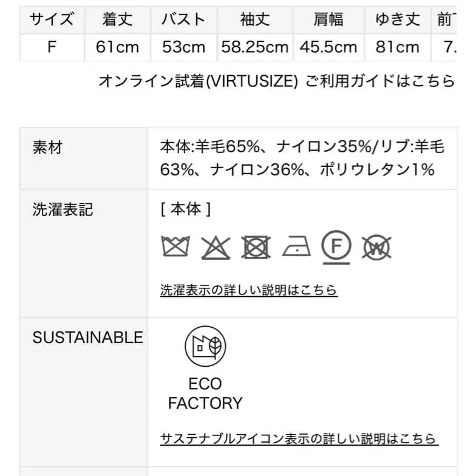Click the SUSTAINABLE row label
Screen dimensions: 476x476
tap(87, 338)
